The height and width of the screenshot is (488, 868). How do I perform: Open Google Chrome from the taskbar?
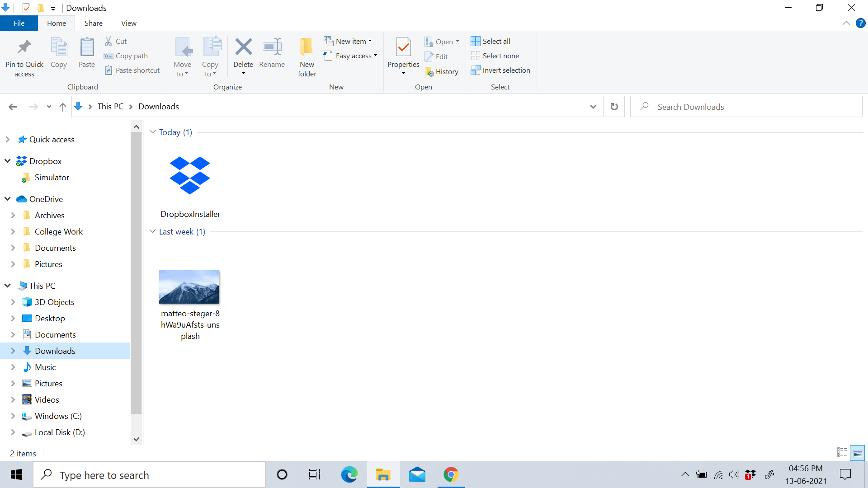pos(451,475)
